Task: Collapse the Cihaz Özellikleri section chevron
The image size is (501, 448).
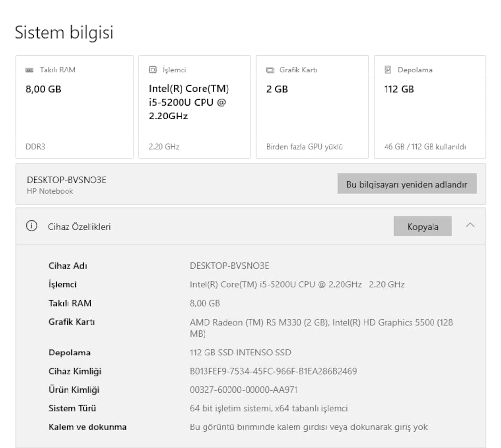Action: pyautogui.click(x=470, y=225)
